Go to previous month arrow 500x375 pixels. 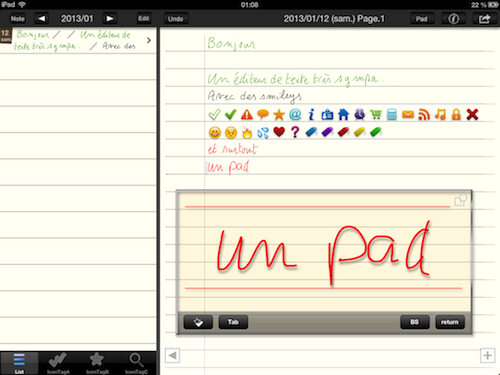pyautogui.click(x=42, y=19)
